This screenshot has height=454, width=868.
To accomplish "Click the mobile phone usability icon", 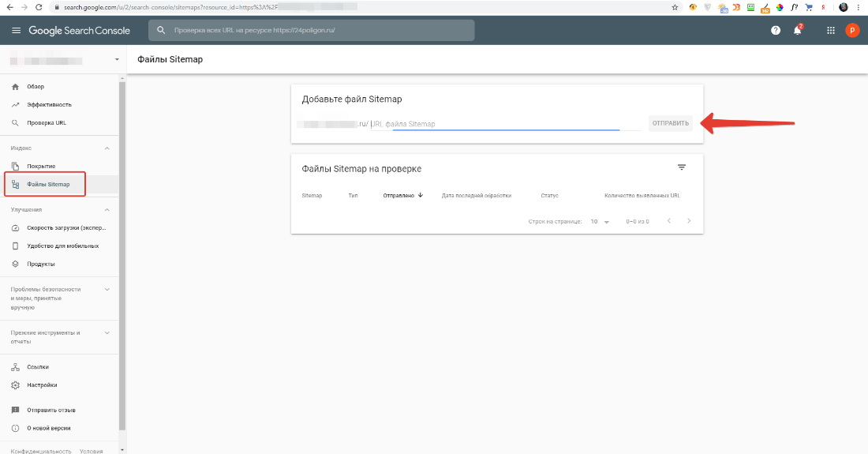I will [16, 246].
